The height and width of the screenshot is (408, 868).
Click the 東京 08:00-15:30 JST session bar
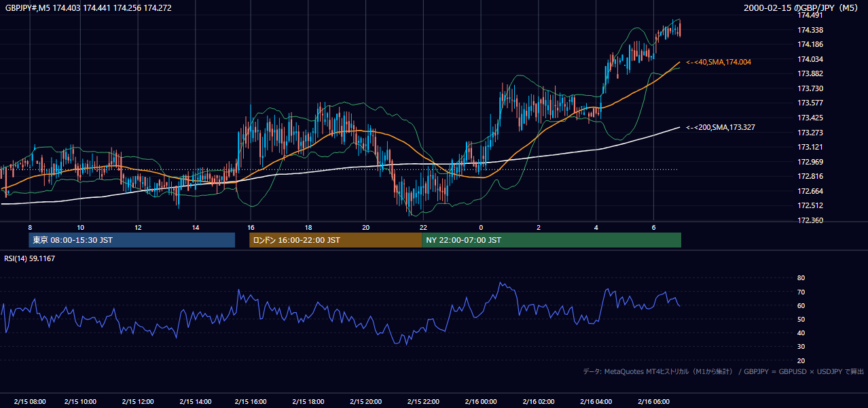coord(132,240)
